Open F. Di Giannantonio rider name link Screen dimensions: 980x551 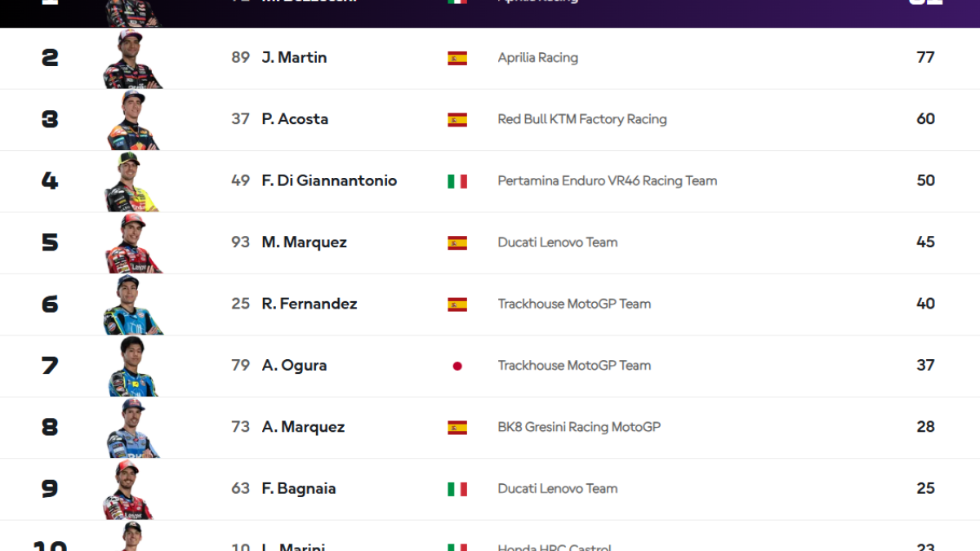tap(329, 180)
